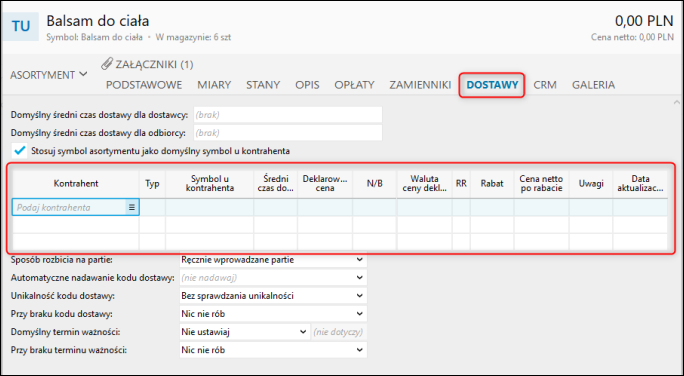Click the Typ column header
The image size is (684, 376).
(x=152, y=184)
